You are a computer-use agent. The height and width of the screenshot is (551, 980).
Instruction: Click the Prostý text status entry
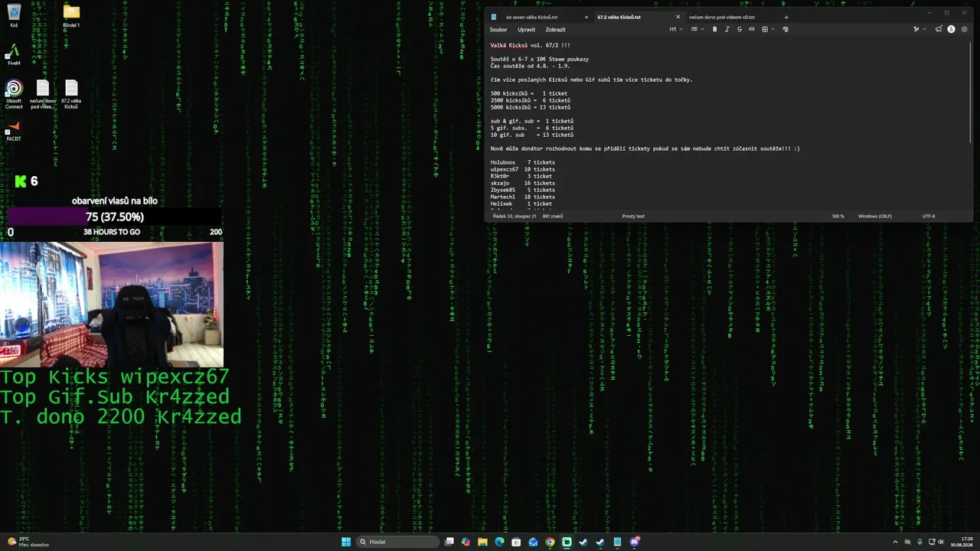(x=633, y=217)
